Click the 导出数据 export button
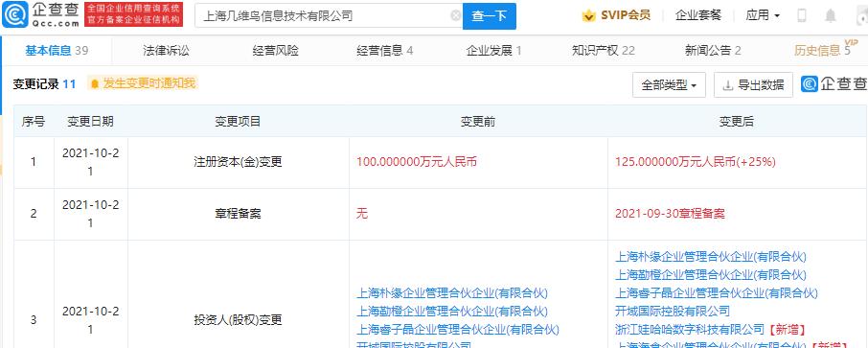 point(753,85)
